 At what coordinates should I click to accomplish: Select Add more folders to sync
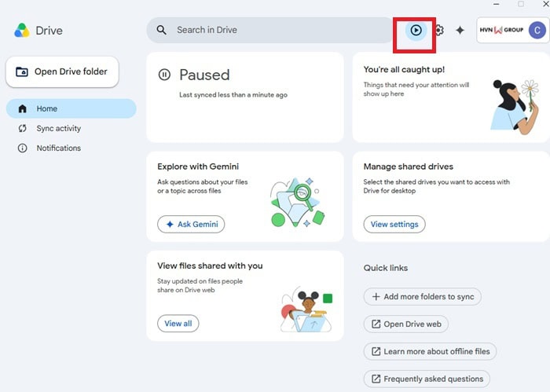(423, 297)
